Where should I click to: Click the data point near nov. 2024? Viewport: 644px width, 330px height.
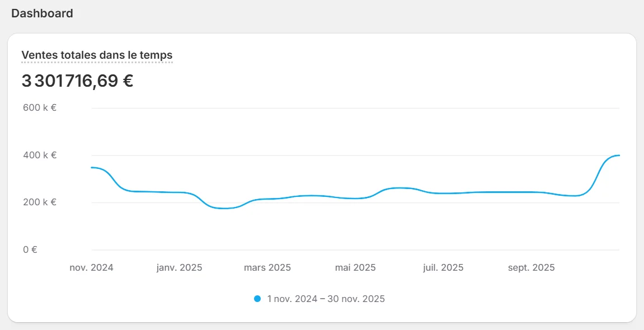click(x=92, y=167)
